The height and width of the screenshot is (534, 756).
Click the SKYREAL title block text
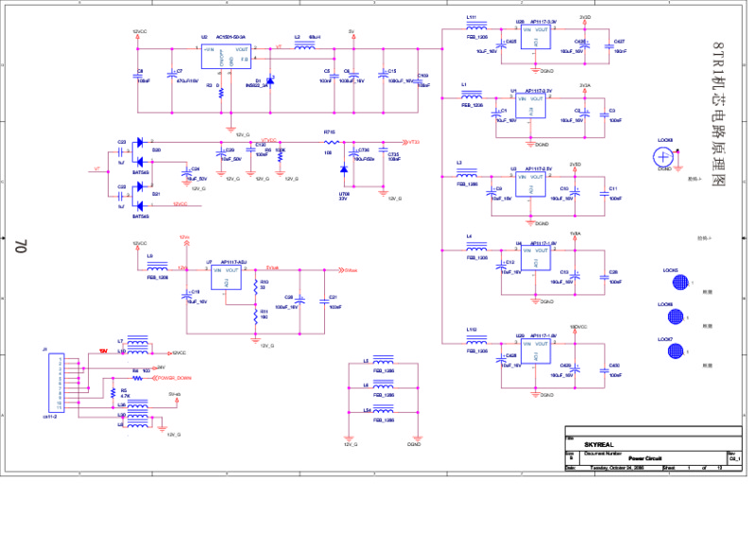[x=599, y=445]
